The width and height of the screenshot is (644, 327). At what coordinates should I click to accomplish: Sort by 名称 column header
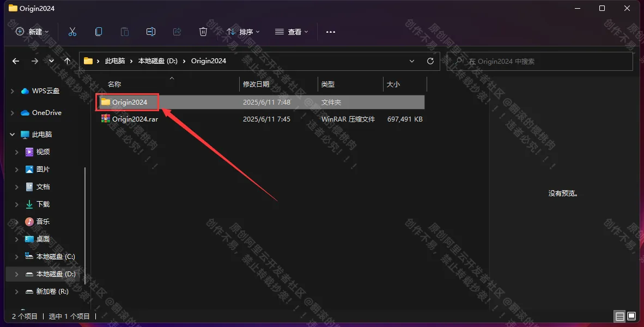(x=114, y=84)
